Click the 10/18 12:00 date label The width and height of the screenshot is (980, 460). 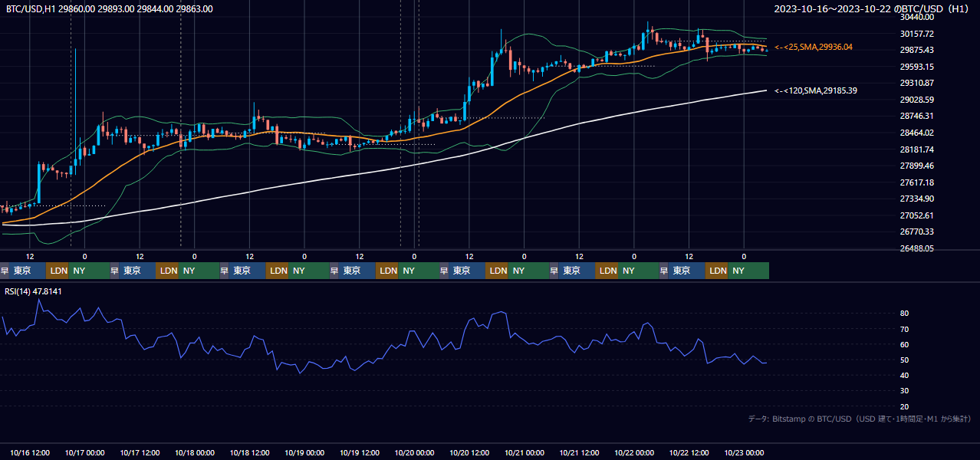click(x=250, y=452)
